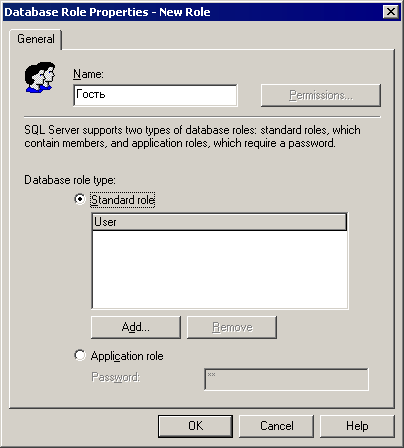Open the Permissions... button
404x448 pixels.
point(321,95)
